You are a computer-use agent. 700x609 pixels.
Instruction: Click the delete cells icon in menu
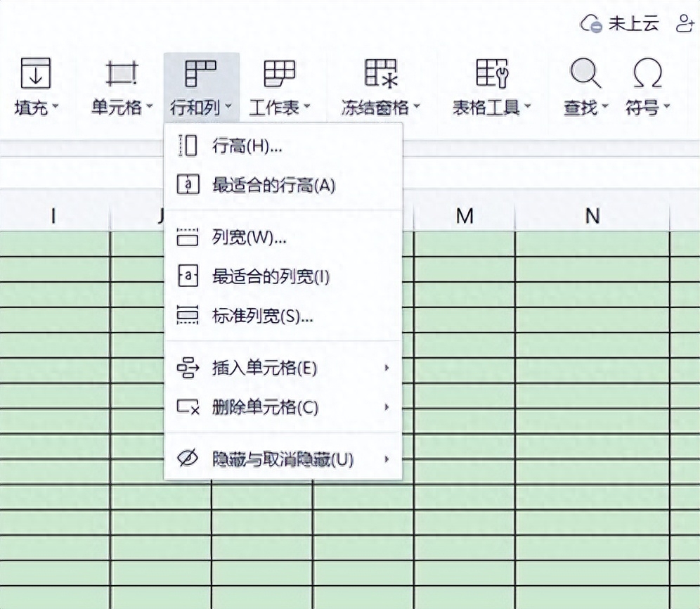188,406
